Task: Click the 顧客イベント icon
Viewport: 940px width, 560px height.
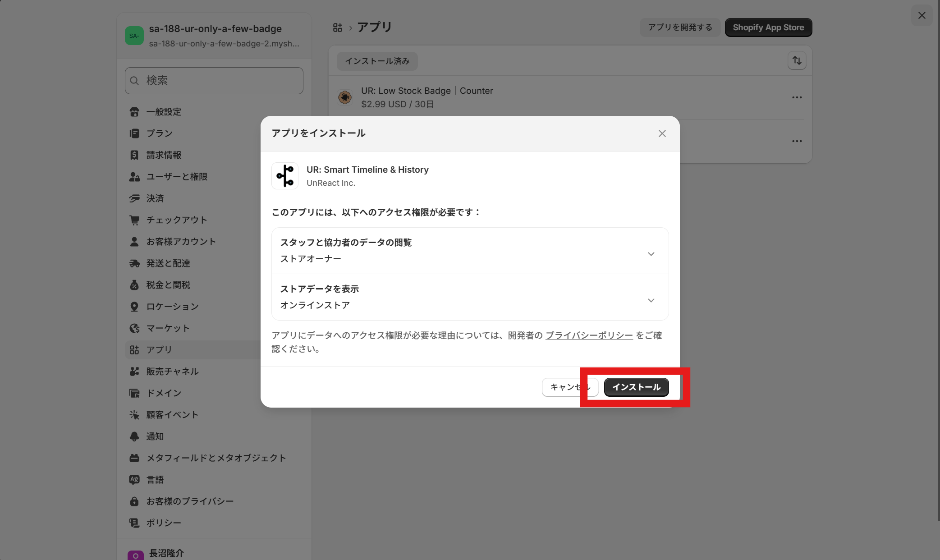Action: pos(134,415)
